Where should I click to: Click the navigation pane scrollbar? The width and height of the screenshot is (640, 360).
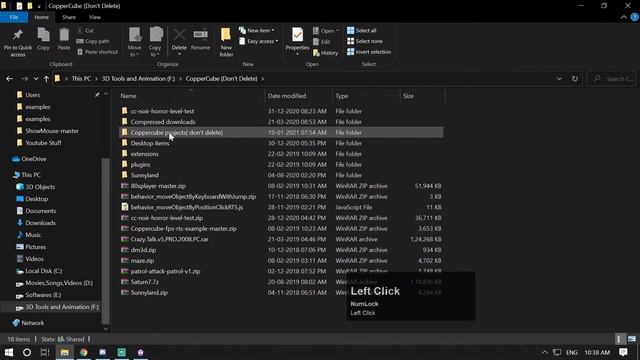pyautogui.click(x=106, y=241)
